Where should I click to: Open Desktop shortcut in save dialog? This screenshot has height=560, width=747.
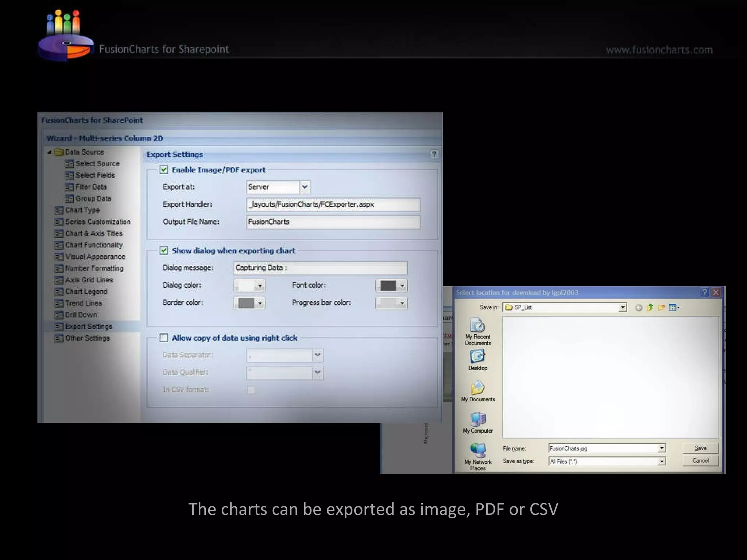click(x=478, y=360)
